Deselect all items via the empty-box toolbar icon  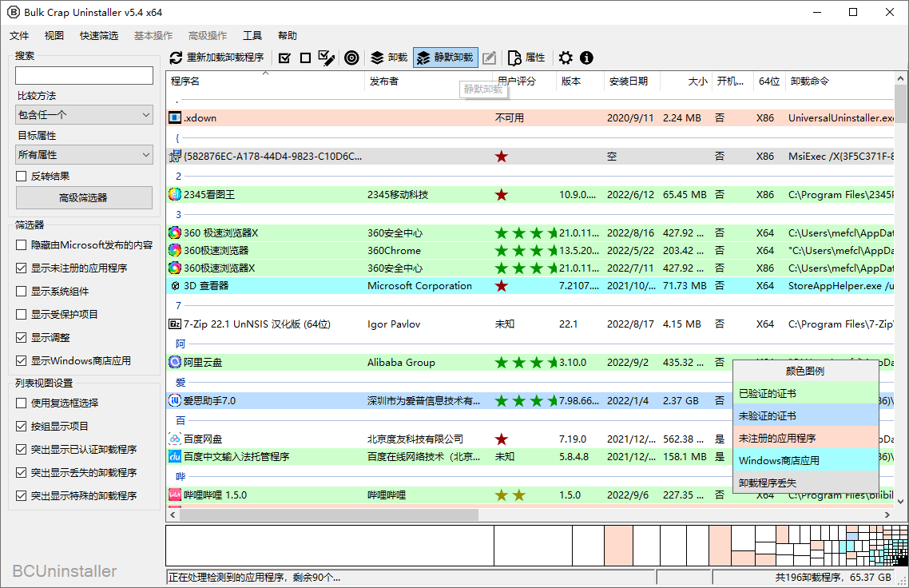coord(305,58)
